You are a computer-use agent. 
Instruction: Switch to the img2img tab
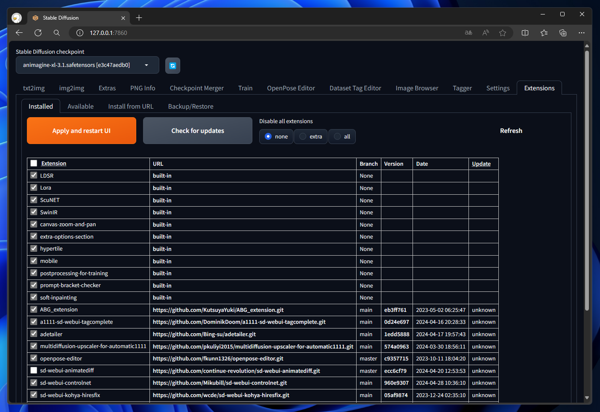72,88
